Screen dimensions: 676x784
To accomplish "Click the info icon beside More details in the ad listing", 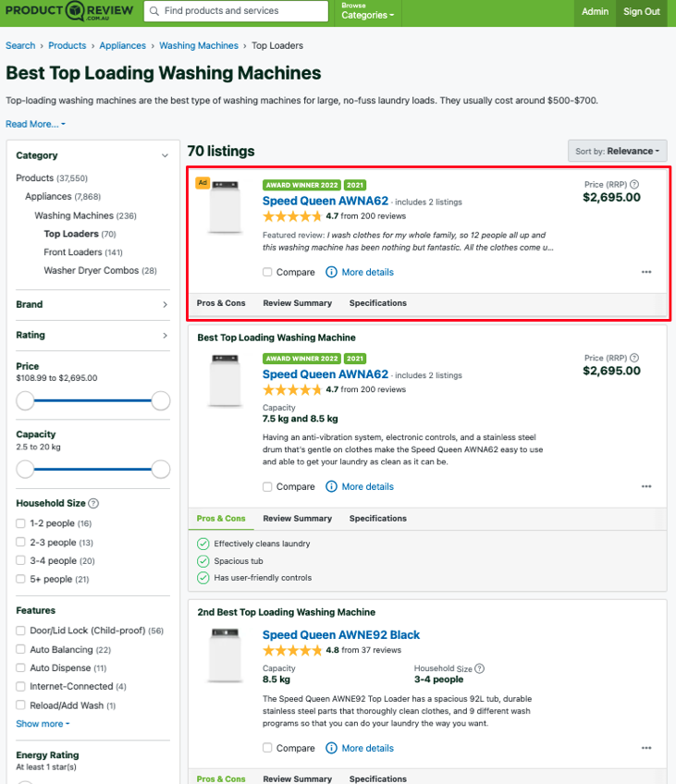I will [x=331, y=272].
